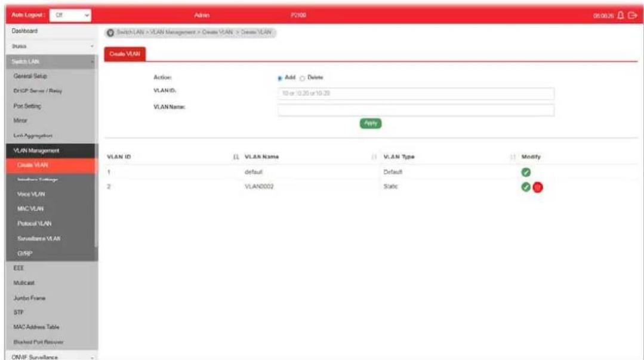Viewport: 644px width, 360px height.
Task: Collapse the Switch LAN section
Action: [x=51, y=61]
